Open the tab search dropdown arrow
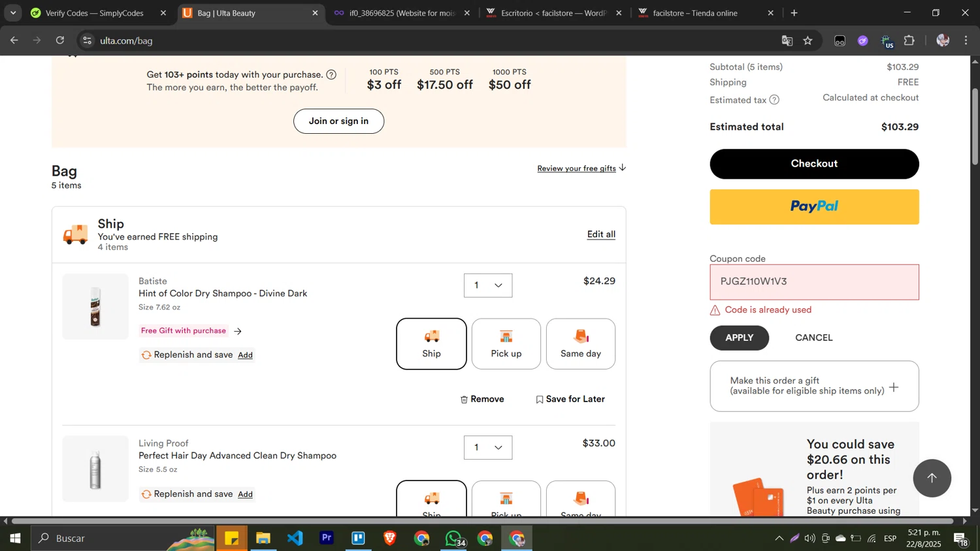980x551 pixels. tap(12, 13)
